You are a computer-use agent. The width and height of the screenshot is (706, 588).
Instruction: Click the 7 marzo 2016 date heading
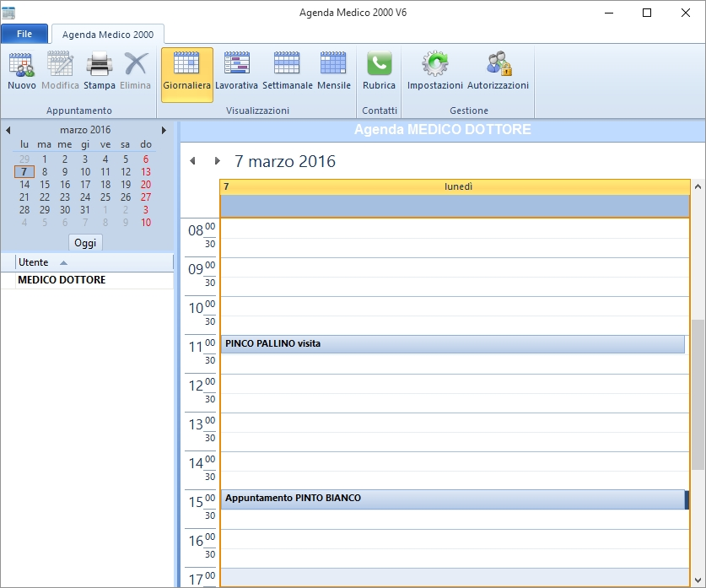click(285, 161)
